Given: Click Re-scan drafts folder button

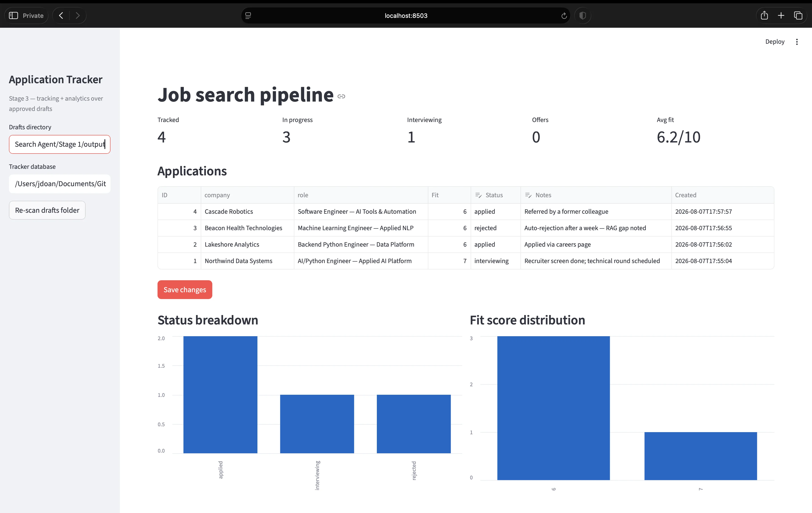Looking at the screenshot, I should coord(47,210).
